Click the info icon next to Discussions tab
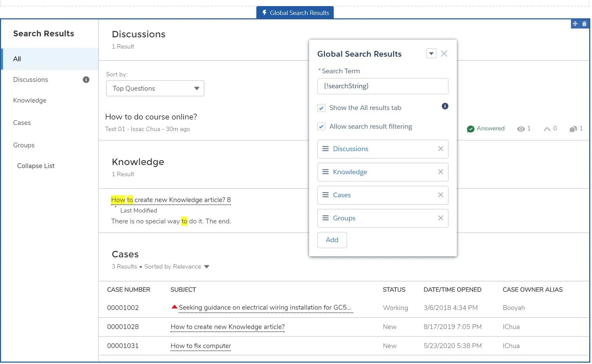 [86, 79]
